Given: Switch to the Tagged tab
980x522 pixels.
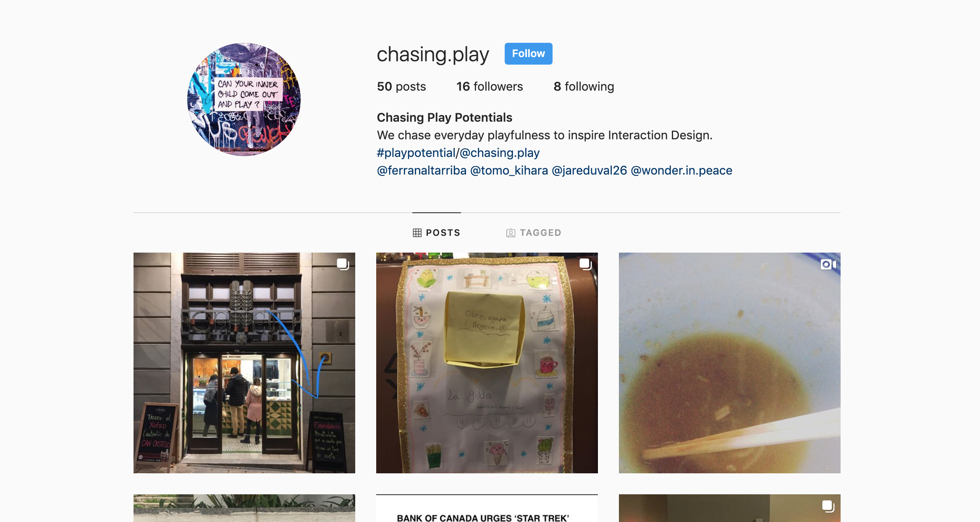Looking at the screenshot, I should point(533,233).
